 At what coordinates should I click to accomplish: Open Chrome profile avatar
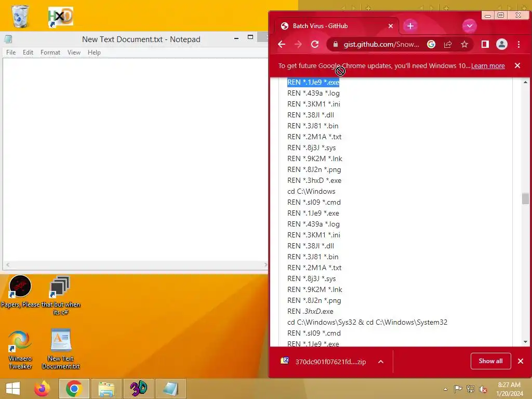coord(502,44)
